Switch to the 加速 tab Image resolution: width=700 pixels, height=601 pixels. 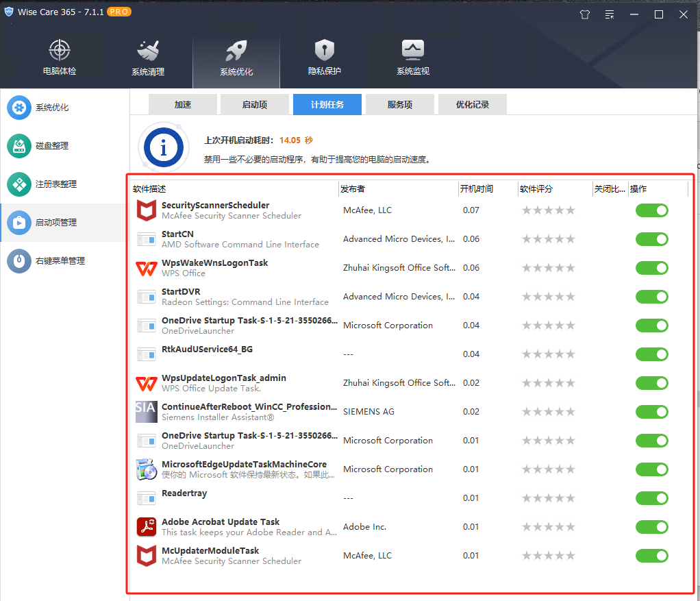pyautogui.click(x=183, y=104)
